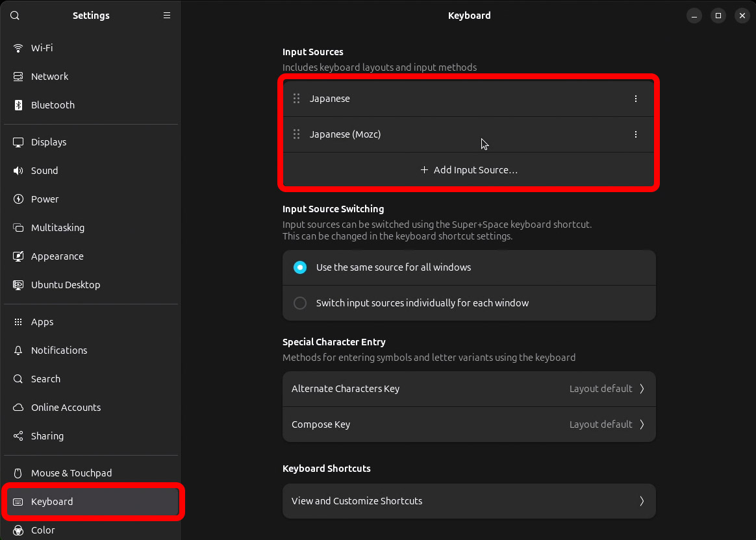The height and width of the screenshot is (540, 756).
Task: Go to Displays settings panel
Action: coord(91,142)
